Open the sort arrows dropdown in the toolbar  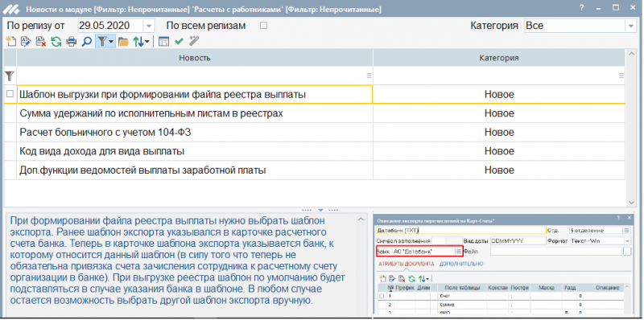click(142, 42)
